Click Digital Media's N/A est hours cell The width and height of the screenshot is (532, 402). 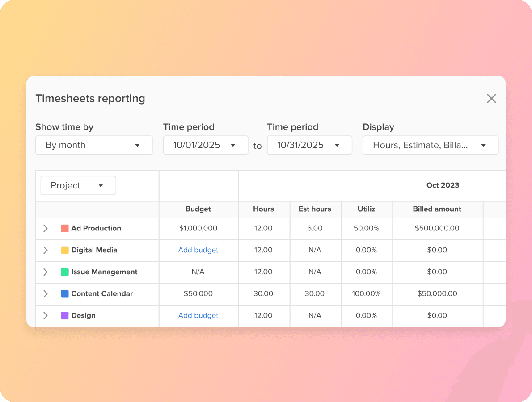point(315,250)
